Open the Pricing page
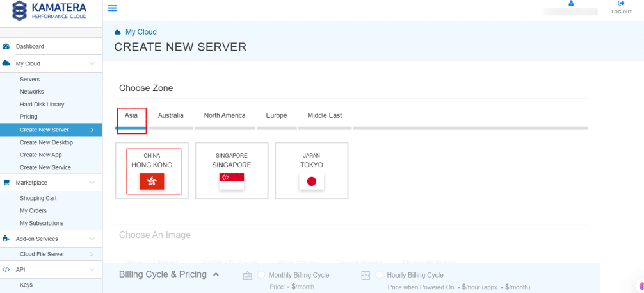 [28, 117]
